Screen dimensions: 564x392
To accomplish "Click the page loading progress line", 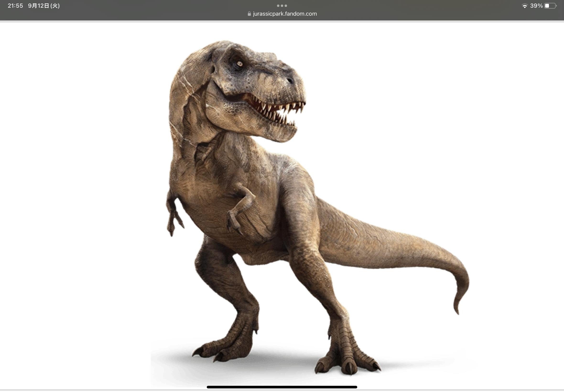I will [x=282, y=22].
